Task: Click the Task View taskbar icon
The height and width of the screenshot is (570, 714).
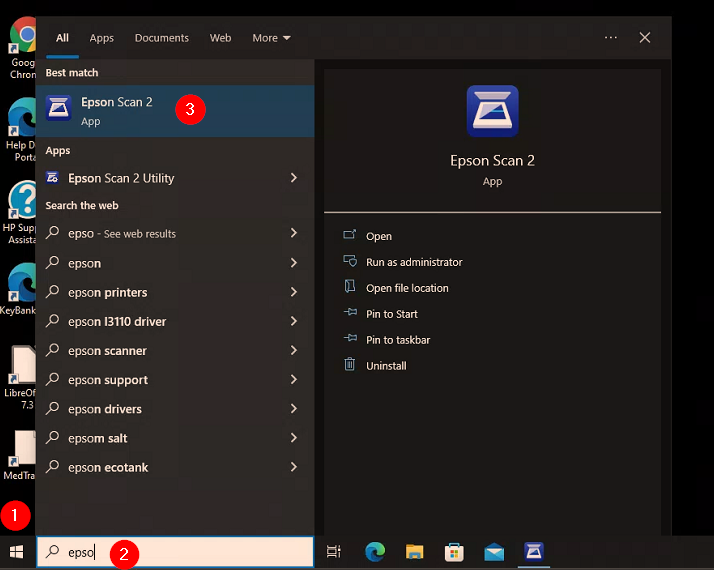Action: 334,551
